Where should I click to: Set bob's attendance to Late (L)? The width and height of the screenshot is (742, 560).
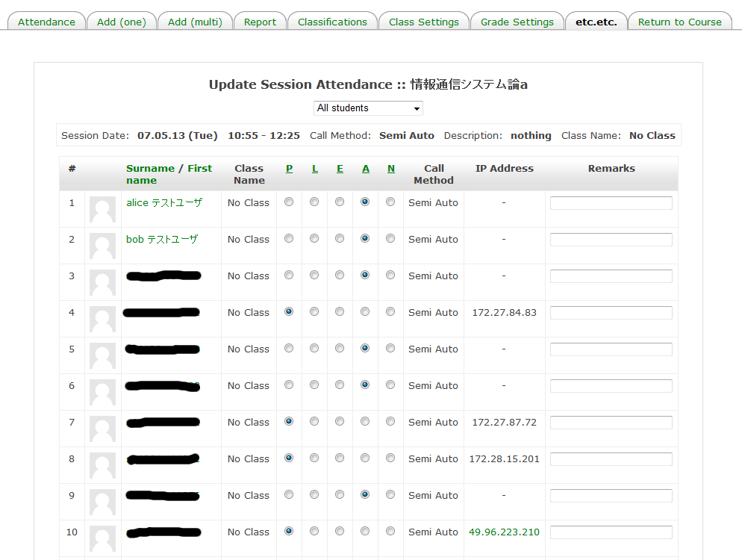(x=314, y=239)
